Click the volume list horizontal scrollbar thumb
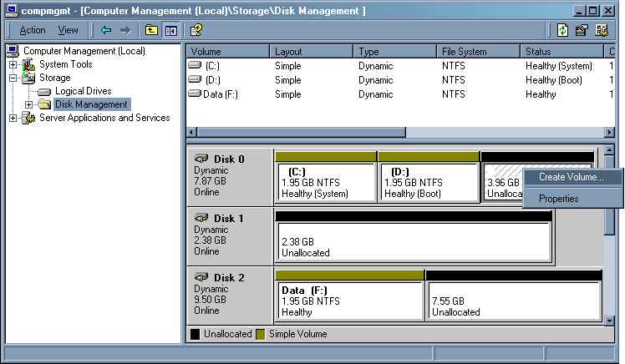Screen dimensions: 625x364 pos(302,132)
